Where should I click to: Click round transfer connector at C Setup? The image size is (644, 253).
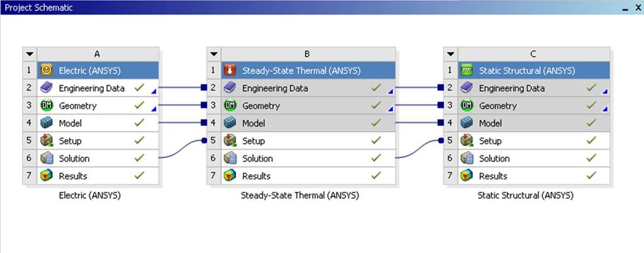[441, 140]
